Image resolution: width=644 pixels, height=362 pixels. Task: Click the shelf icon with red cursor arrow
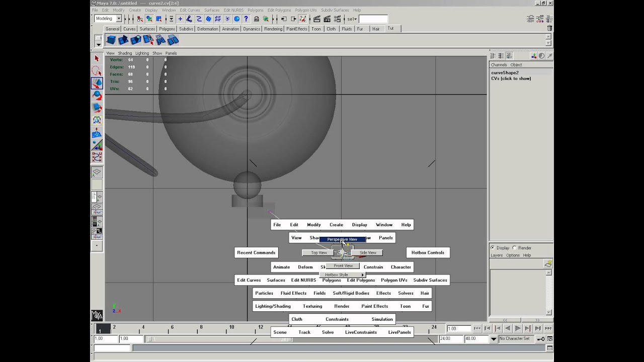(x=148, y=40)
